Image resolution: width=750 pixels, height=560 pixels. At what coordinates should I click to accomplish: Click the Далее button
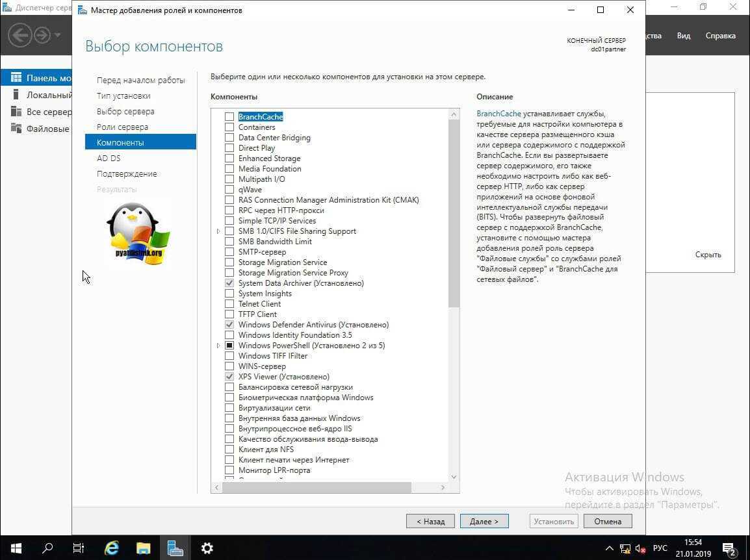coord(484,521)
